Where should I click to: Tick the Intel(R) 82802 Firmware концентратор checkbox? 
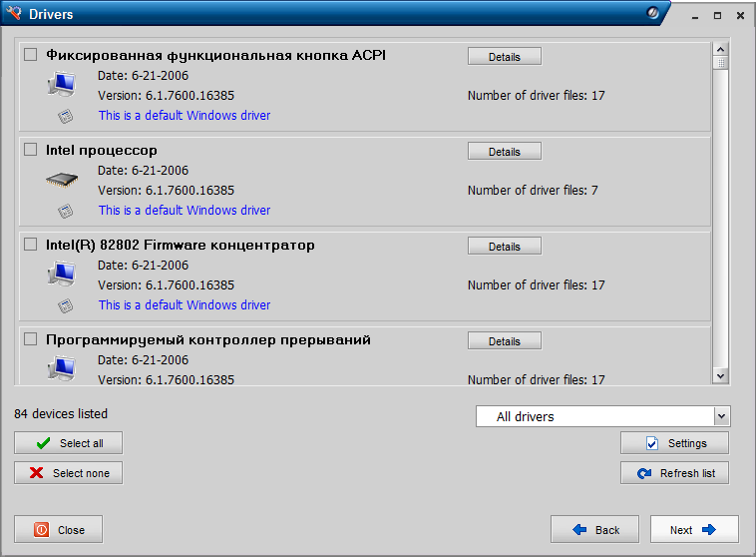click(x=30, y=245)
